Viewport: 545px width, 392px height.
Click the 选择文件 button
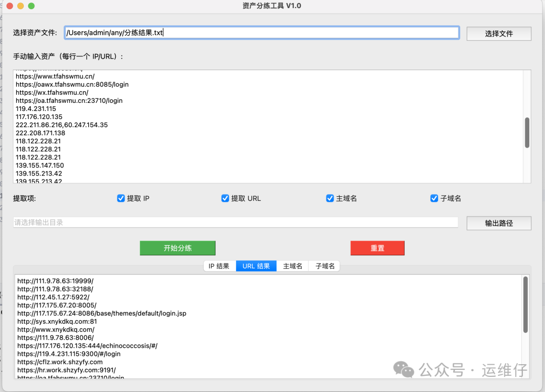click(x=499, y=33)
